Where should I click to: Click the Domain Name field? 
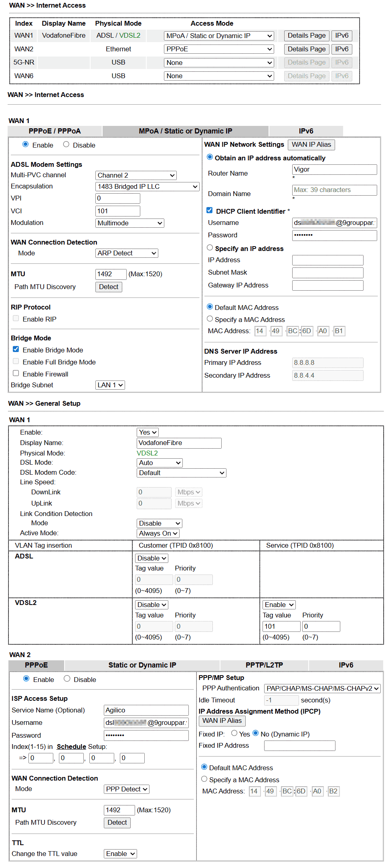coord(335,190)
